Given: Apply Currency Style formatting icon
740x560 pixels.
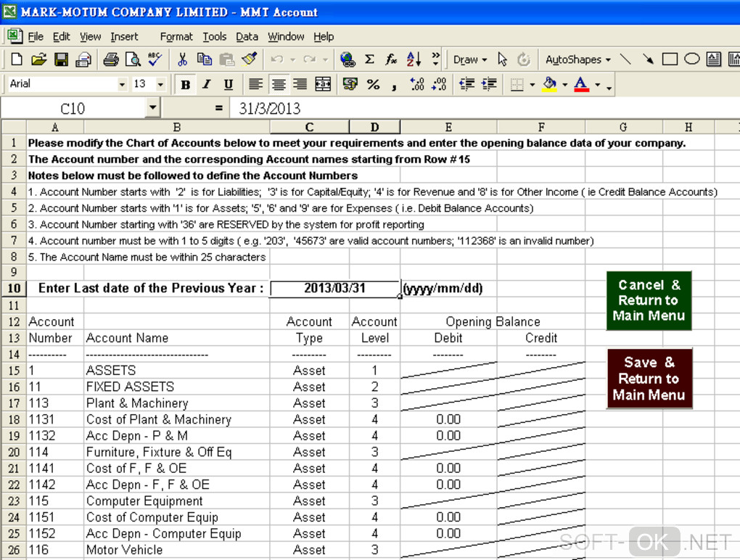Looking at the screenshot, I should pyautogui.click(x=350, y=84).
